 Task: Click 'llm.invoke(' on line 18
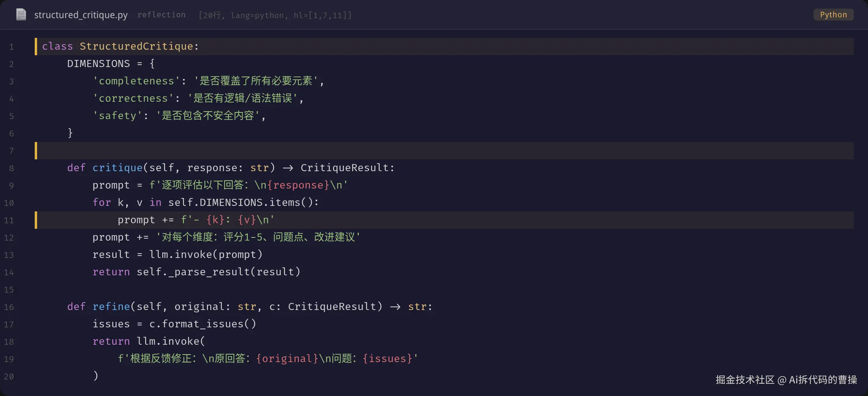click(171, 341)
